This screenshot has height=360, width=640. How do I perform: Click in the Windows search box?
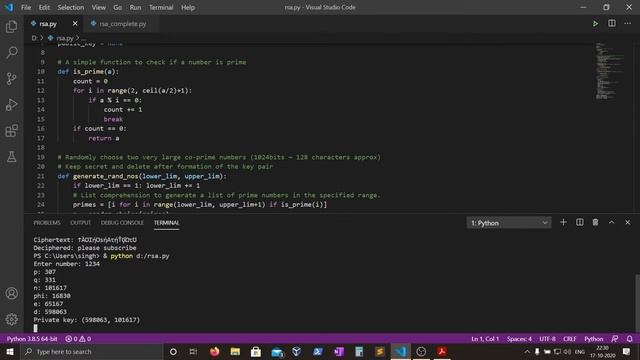coord(91,351)
